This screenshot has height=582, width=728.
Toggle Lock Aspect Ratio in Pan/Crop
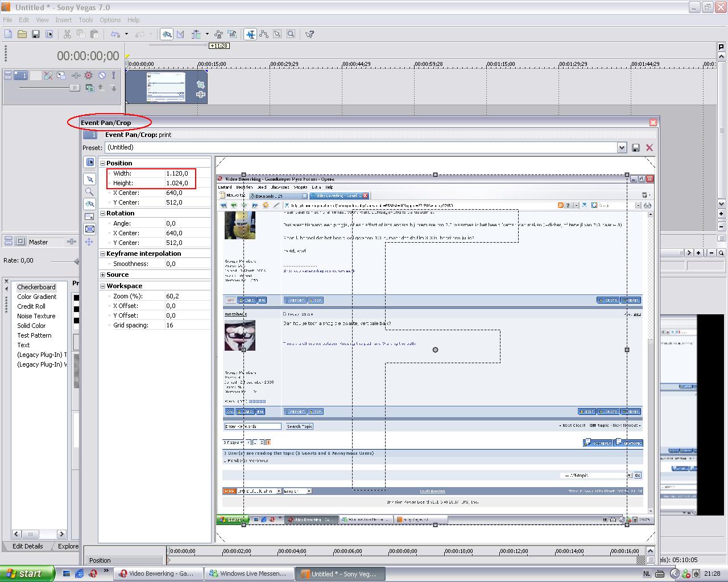[90, 217]
